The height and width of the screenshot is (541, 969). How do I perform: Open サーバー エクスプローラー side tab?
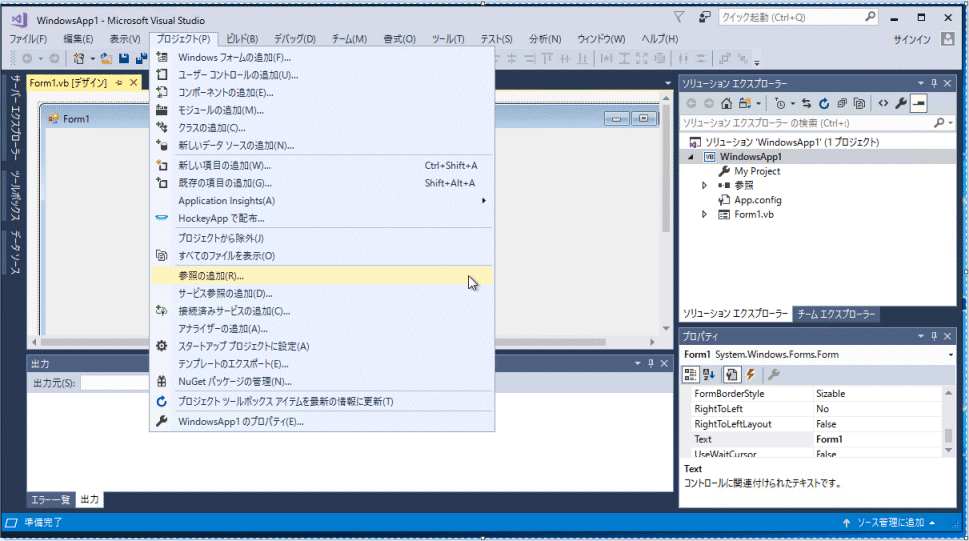15,117
